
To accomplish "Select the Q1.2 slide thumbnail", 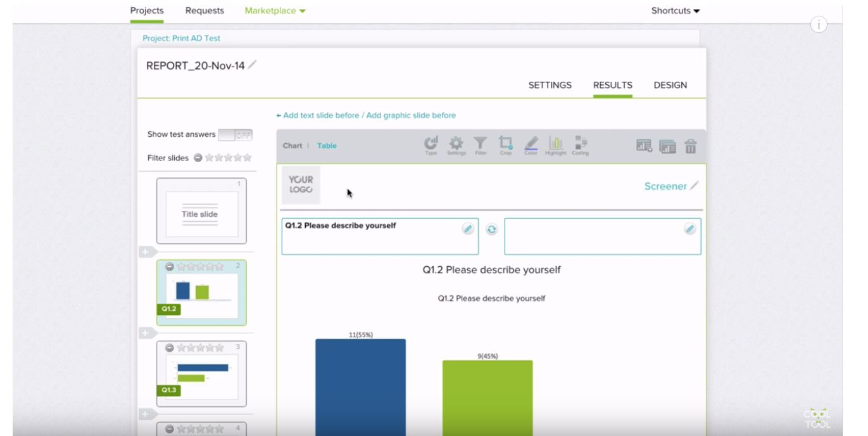I will (201, 293).
